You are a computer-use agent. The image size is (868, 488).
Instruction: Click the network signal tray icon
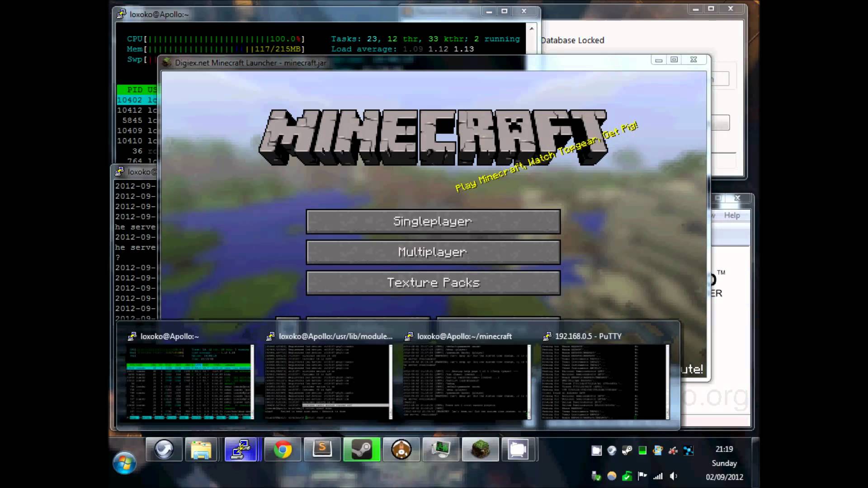658,476
